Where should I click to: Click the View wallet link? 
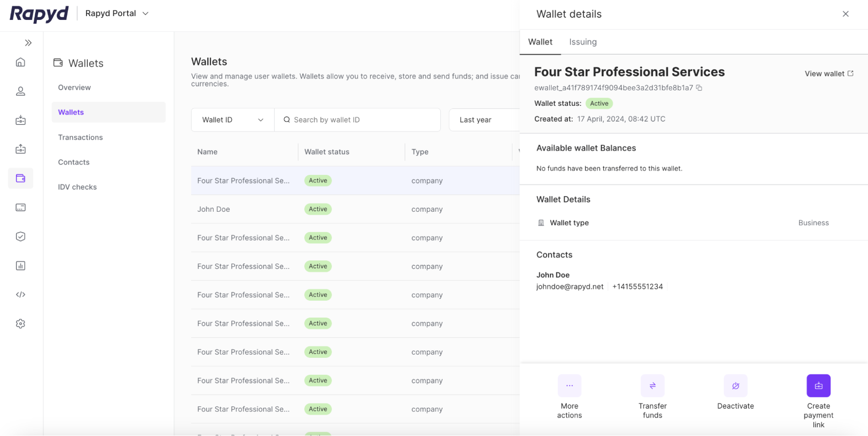[x=828, y=74]
